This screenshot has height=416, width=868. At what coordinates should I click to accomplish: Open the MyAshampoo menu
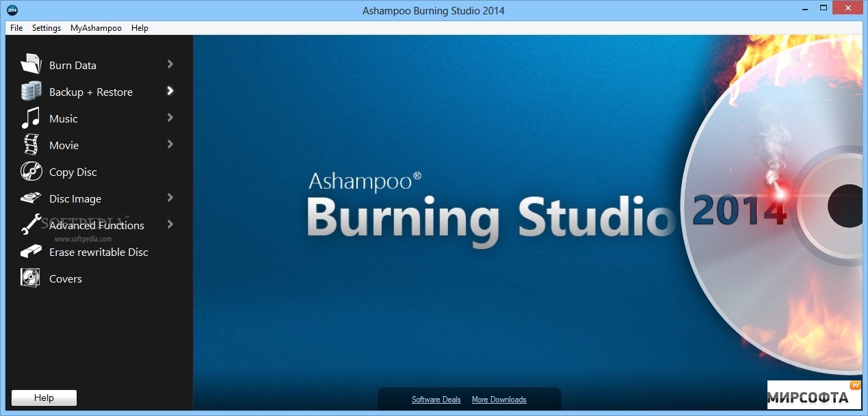tap(96, 28)
